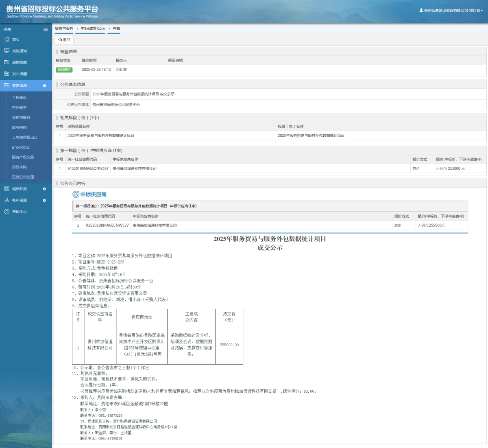Viewport: 488px width, 448px height.
Task: Click the 返回 back button
Action: [x=64, y=39]
